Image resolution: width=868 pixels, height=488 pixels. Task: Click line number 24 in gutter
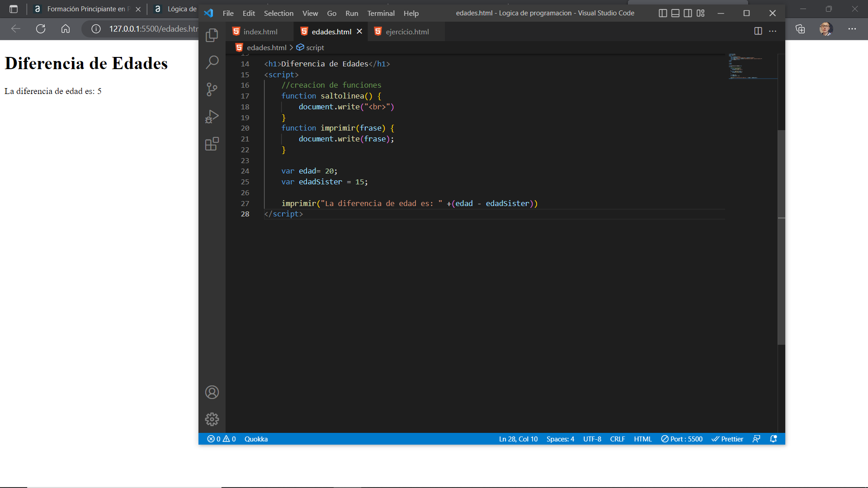tap(245, 171)
